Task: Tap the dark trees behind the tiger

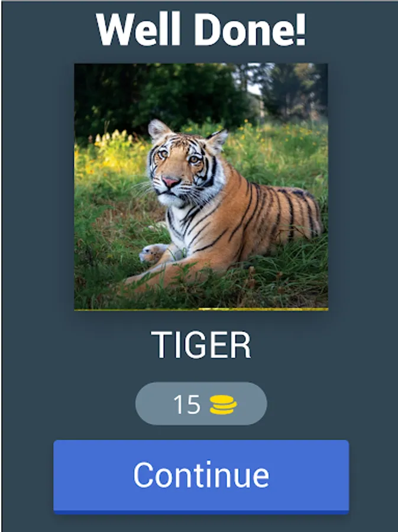Action: tap(163, 95)
